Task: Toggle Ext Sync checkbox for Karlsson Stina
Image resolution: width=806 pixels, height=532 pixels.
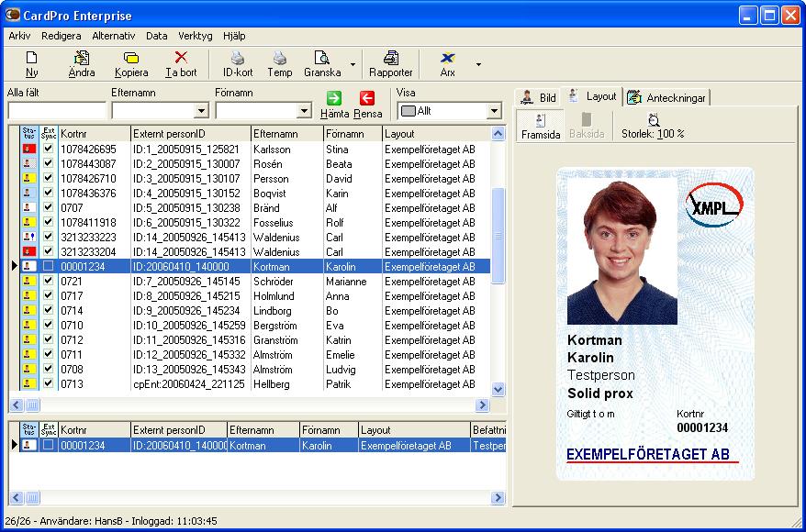Action: pos(49,149)
